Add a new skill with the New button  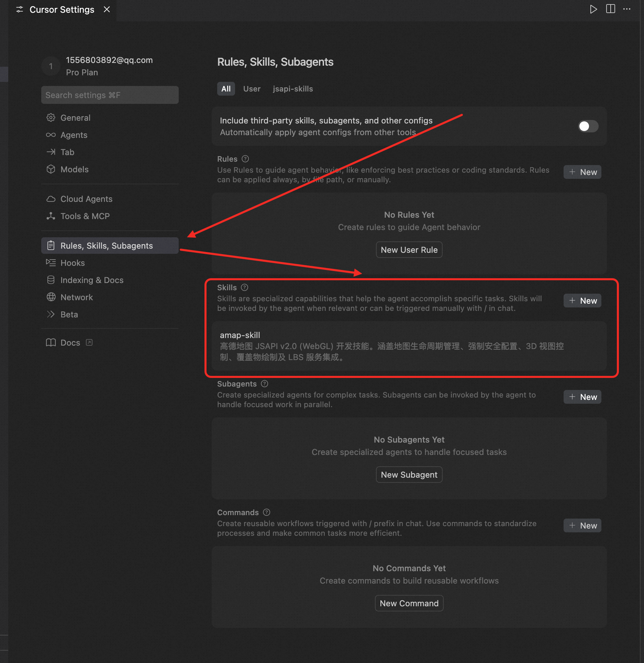pos(582,301)
